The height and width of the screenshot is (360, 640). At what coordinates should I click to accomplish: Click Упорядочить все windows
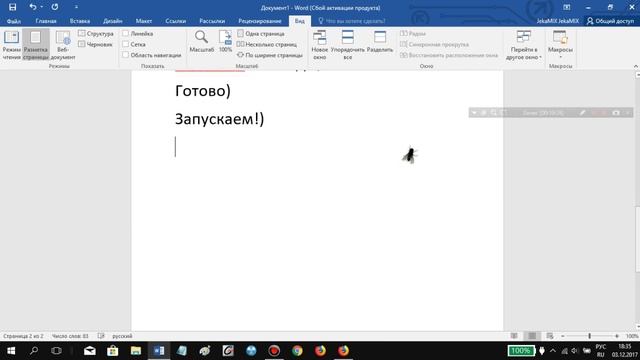coord(348,45)
